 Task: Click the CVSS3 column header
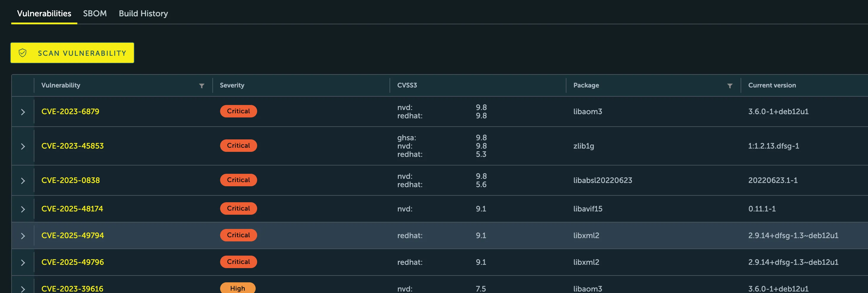point(407,85)
